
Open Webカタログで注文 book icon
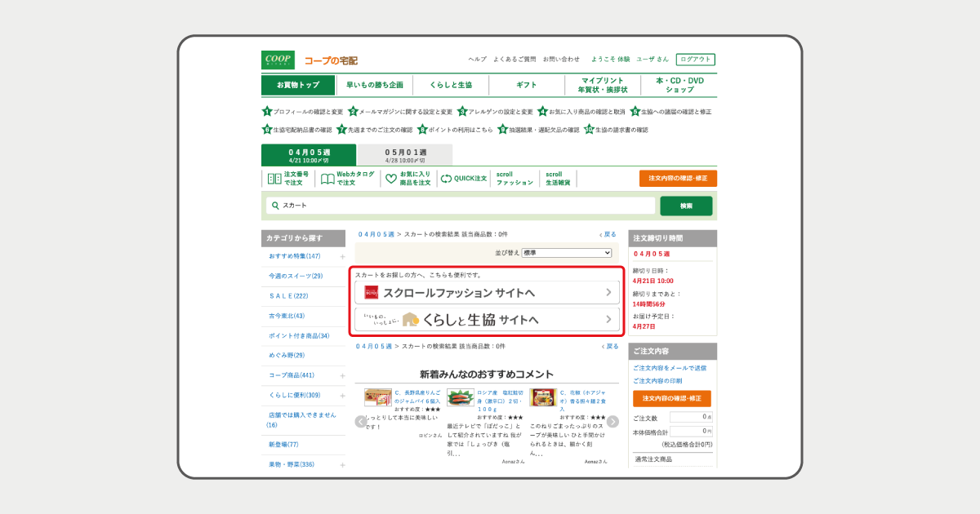click(327, 179)
